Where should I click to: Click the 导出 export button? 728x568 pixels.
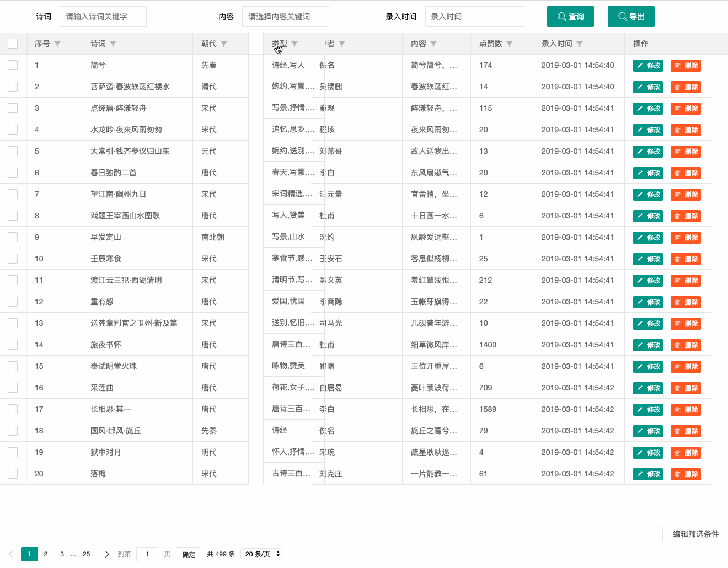coord(631,17)
